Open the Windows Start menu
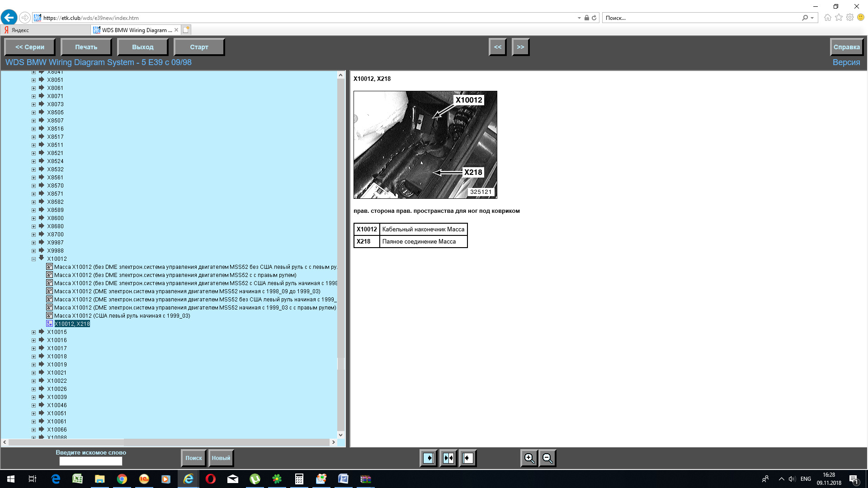Viewport: 868px width, 488px height. pos(11,479)
